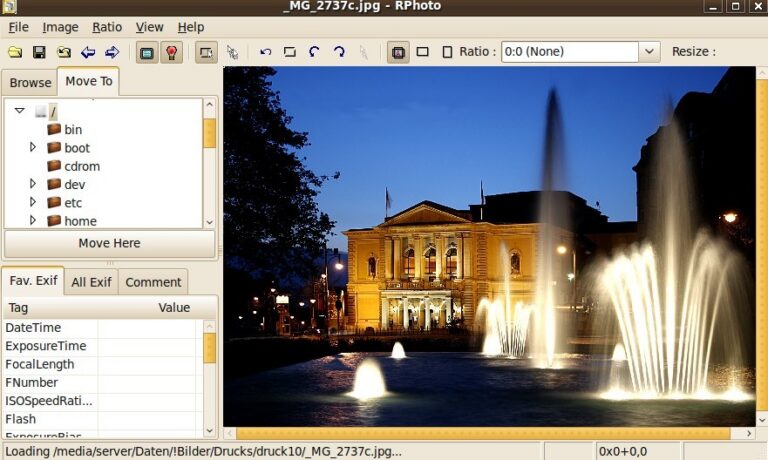Image resolution: width=768 pixels, height=460 pixels.
Task: Toggle the red light bulb icon
Action: [171, 52]
